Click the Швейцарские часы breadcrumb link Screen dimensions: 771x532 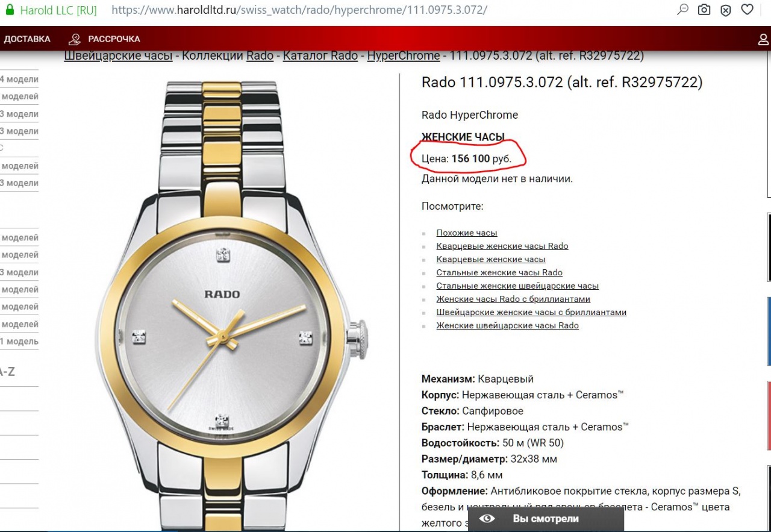(118, 56)
